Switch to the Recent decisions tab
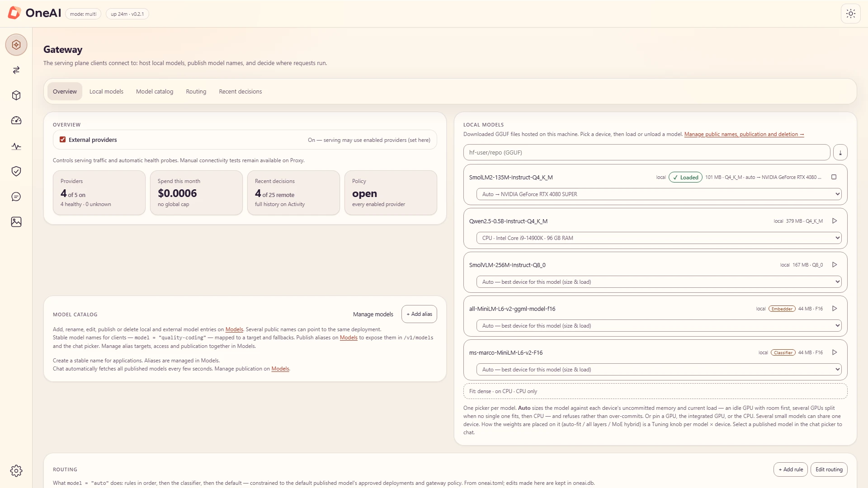The width and height of the screenshot is (868, 488). [241, 91]
